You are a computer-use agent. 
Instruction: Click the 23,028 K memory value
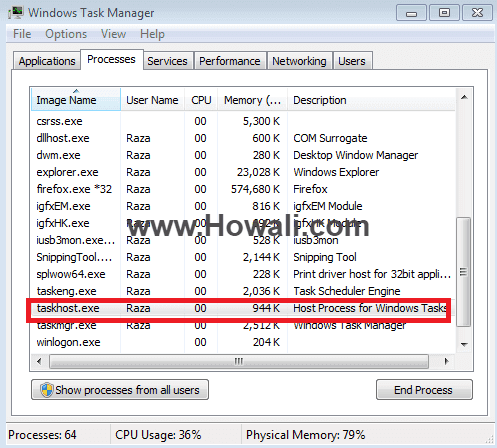(258, 172)
